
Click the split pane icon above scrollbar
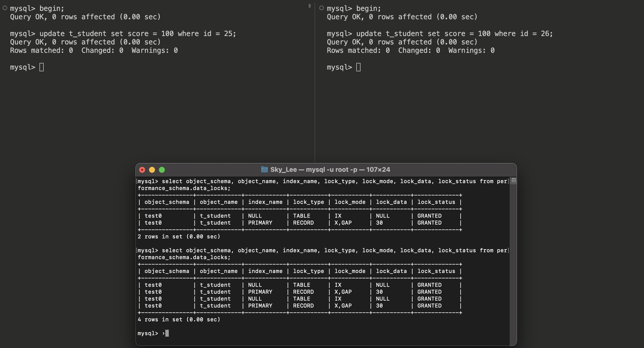point(513,180)
